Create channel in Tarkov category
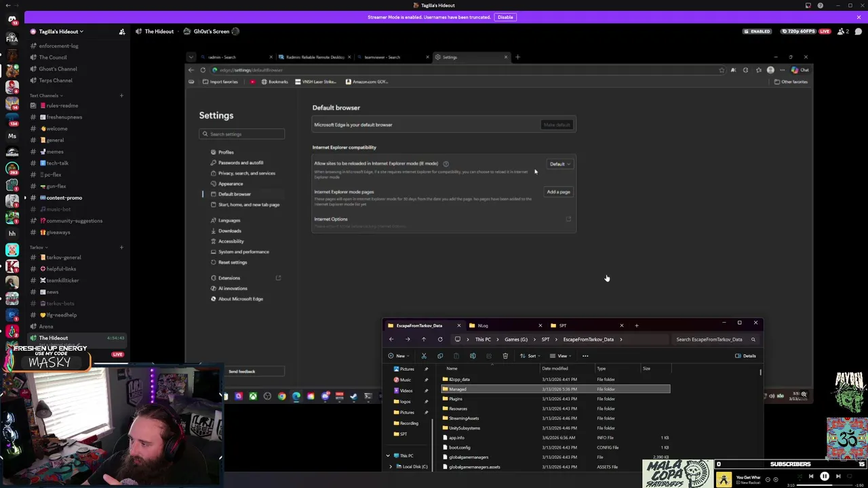This screenshot has height=488, width=868. coord(121,247)
